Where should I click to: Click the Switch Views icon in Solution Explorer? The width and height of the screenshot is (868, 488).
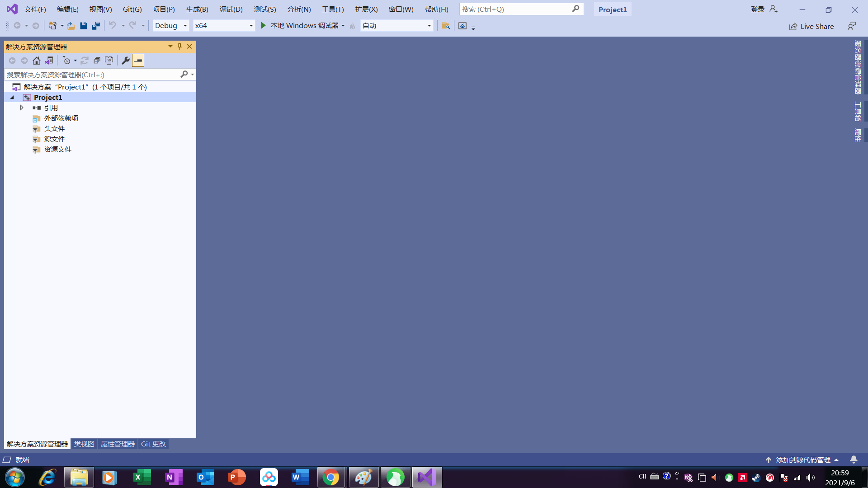[x=49, y=61]
